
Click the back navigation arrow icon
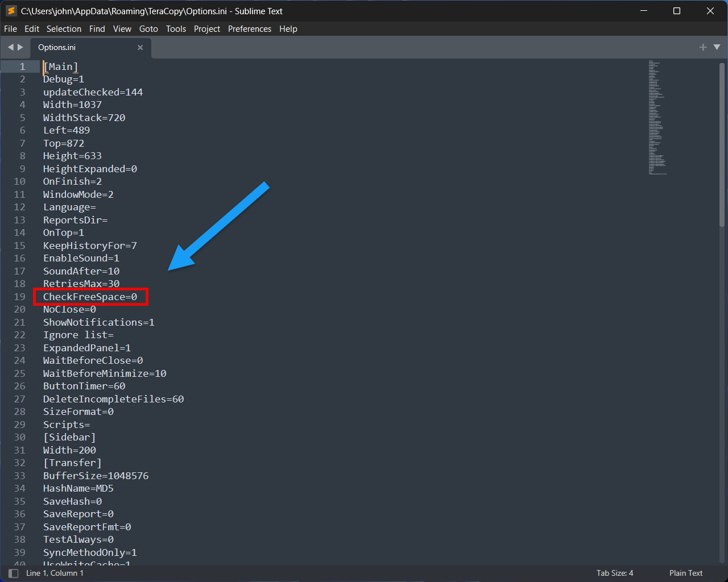(x=11, y=47)
